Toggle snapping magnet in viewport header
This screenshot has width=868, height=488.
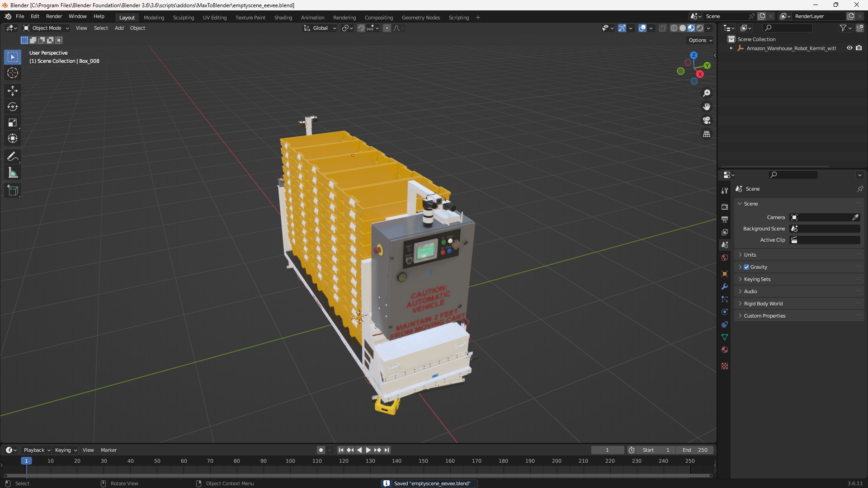point(361,28)
